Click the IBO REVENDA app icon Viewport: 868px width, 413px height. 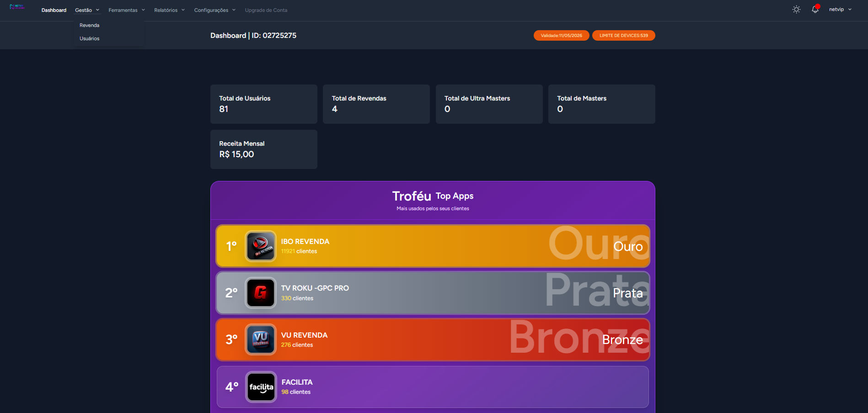click(x=261, y=246)
